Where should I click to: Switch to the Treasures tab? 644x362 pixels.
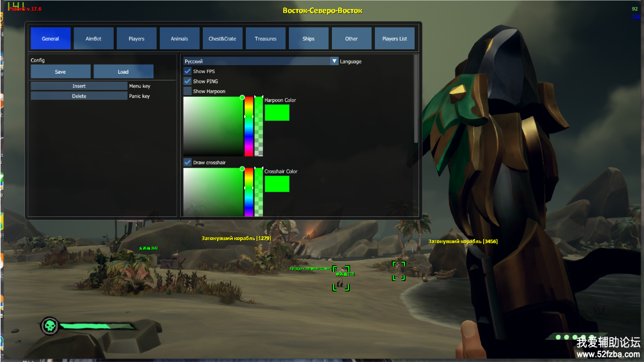265,39
